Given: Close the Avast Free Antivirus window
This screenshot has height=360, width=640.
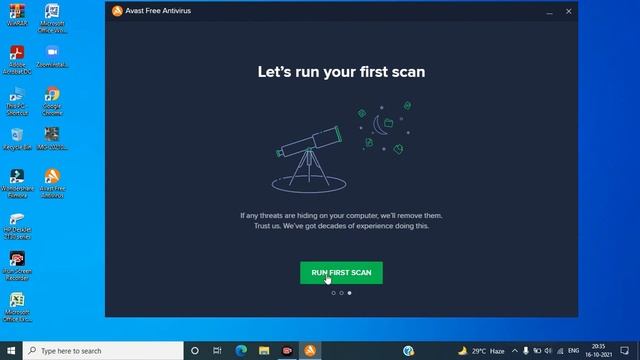Looking at the screenshot, I should tap(569, 11).
